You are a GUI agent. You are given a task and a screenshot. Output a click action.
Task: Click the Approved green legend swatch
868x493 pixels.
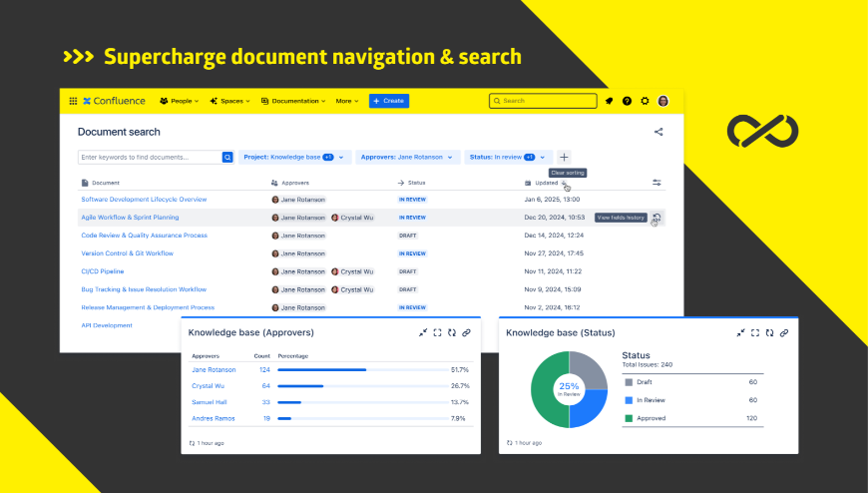[x=629, y=419]
